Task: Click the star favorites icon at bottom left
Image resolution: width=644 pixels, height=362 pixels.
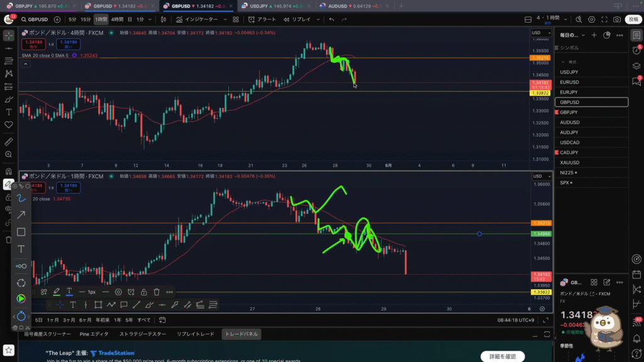Action: (9, 350)
